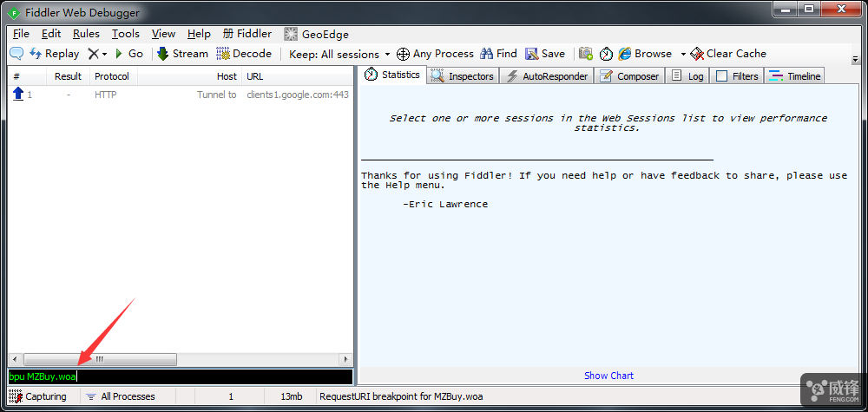This screenshot has width=868, height=412.
Task: Click the camera screenshot icon
Action: (x=586, y=54)
